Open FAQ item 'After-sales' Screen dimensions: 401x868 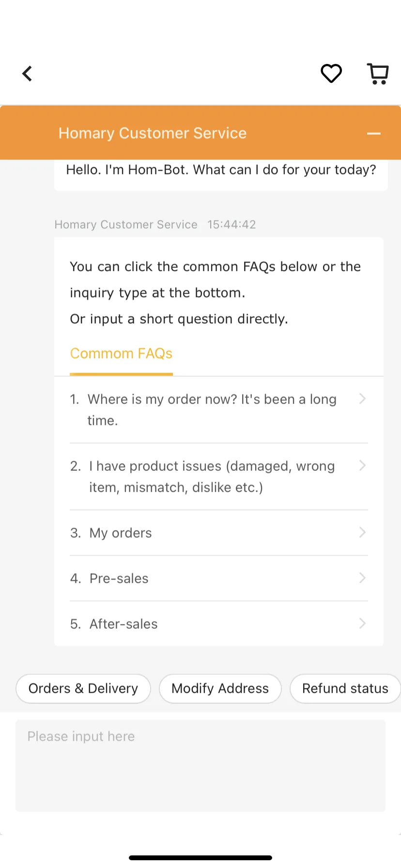coord(219,624)
